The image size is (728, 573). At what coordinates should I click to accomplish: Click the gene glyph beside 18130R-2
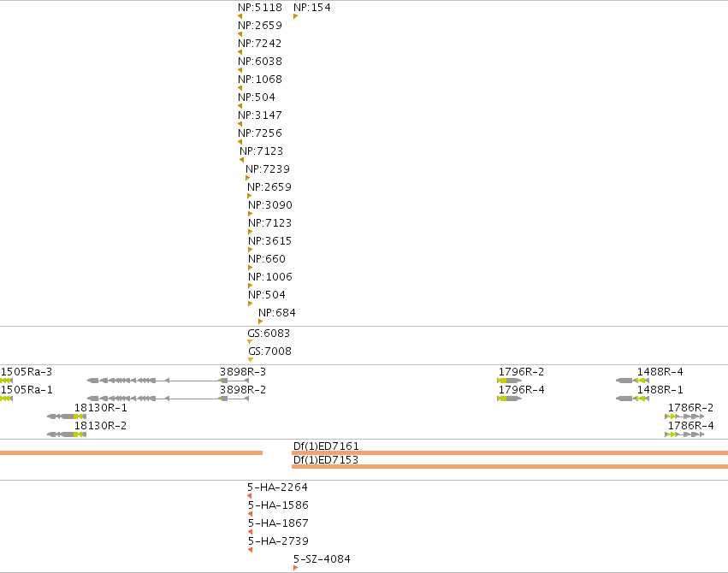[x=67, y=434]
